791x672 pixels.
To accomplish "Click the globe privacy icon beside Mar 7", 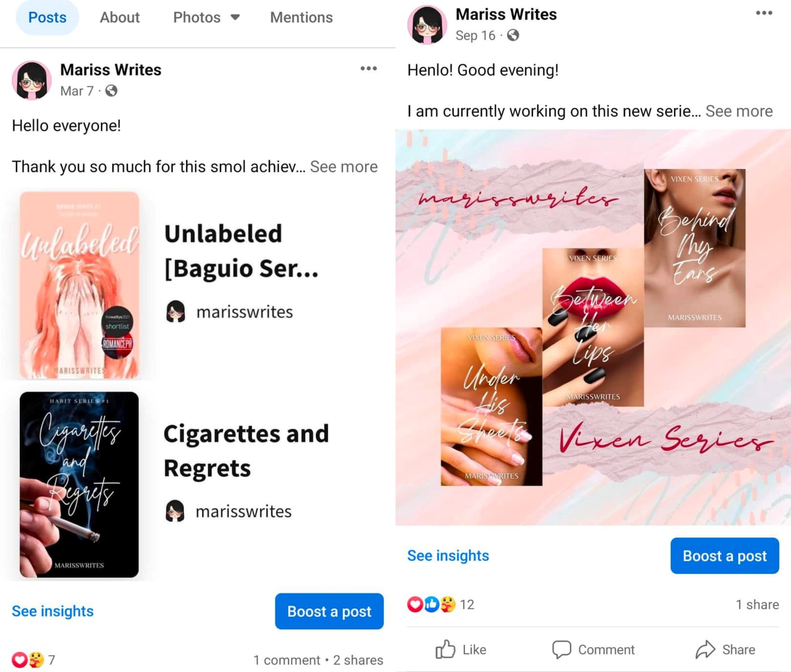I will pos(111,91).
